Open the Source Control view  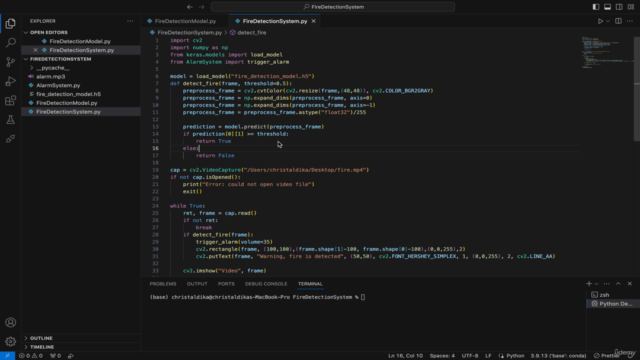click(11, 62)
